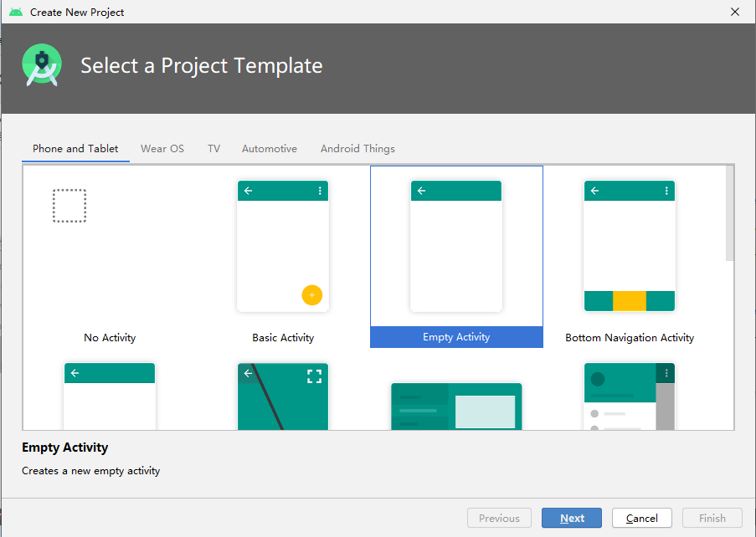
Task: Open the Android Things tab
Action: click(357, 149)
